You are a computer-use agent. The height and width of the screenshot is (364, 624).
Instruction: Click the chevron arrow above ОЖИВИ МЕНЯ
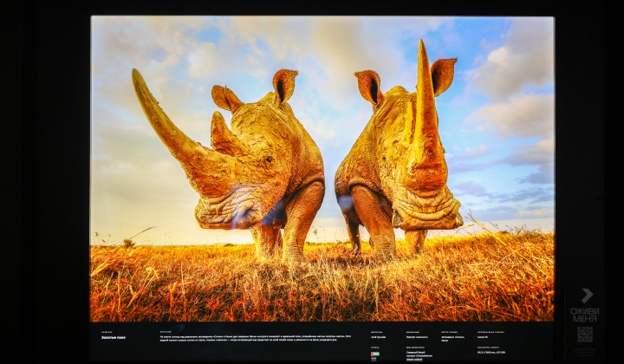click(587, 296)
